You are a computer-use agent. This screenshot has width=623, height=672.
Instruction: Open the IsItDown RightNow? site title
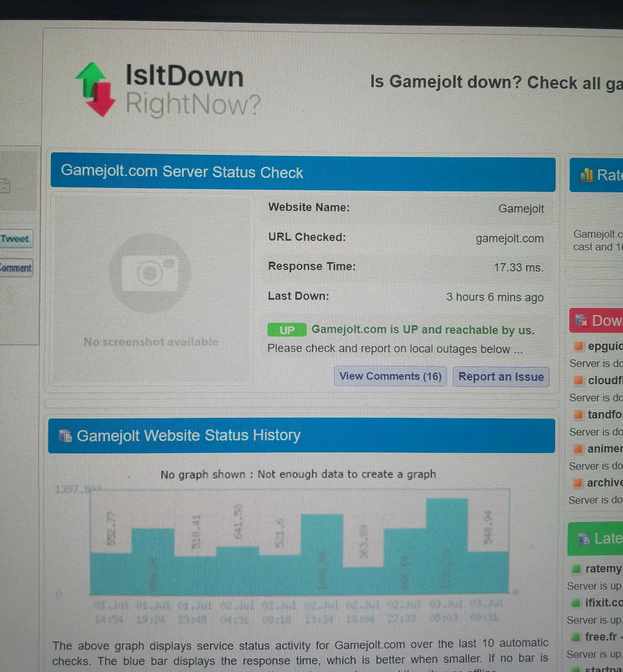(192, 89)
